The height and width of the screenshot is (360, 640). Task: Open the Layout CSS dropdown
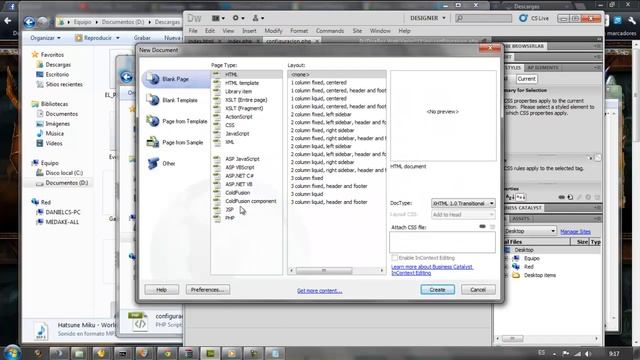pos(463,214)
